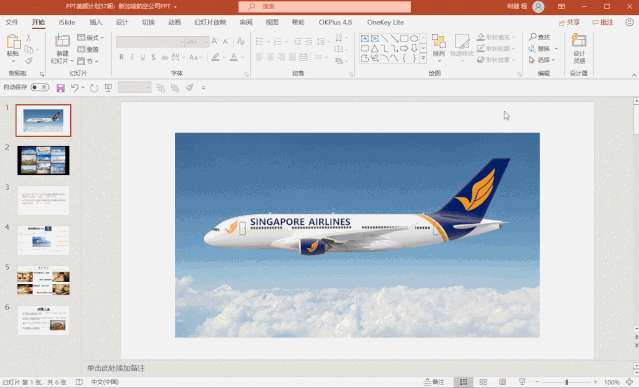
Task: Switch to the Design (设计) tab
Action: coord(121,22)
